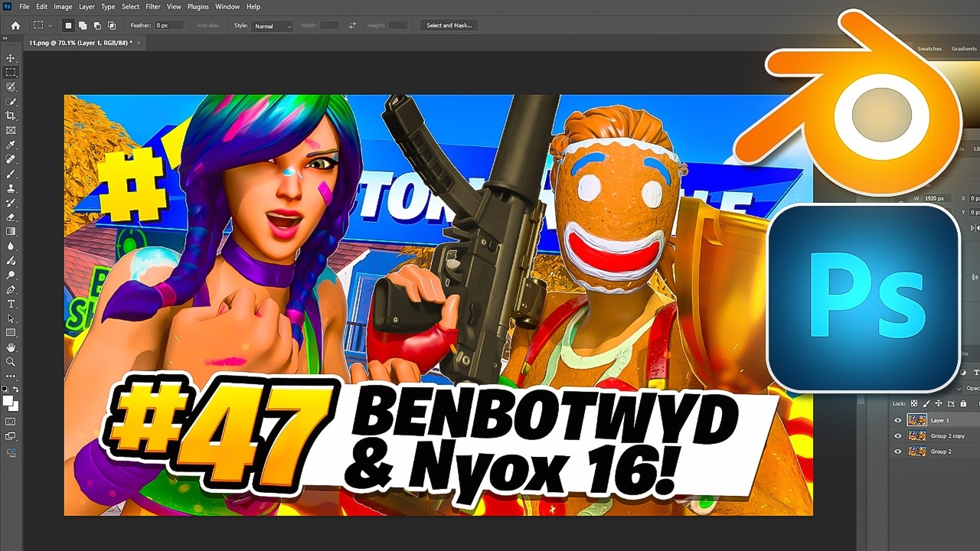Open the Window menu
Image resolution: width=980 pixels, height=551 pixels.
point(227,6)
